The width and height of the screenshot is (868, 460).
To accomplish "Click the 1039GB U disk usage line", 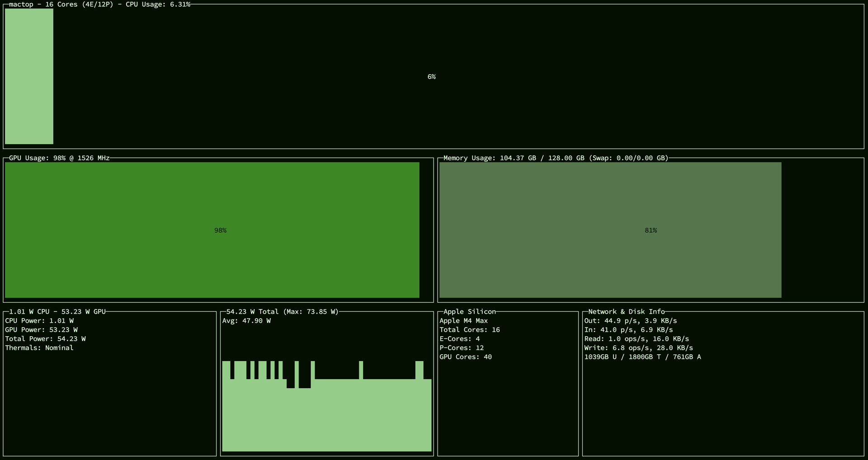I will [x=642, y=357].
